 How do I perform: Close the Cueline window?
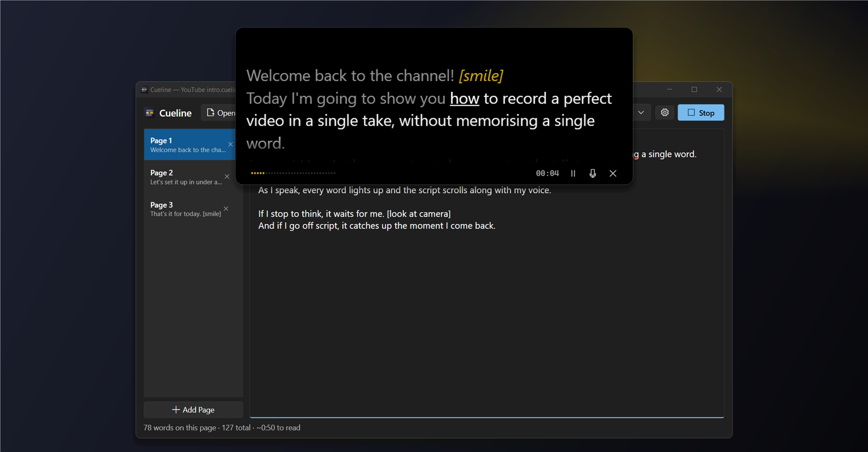(719, 89)
